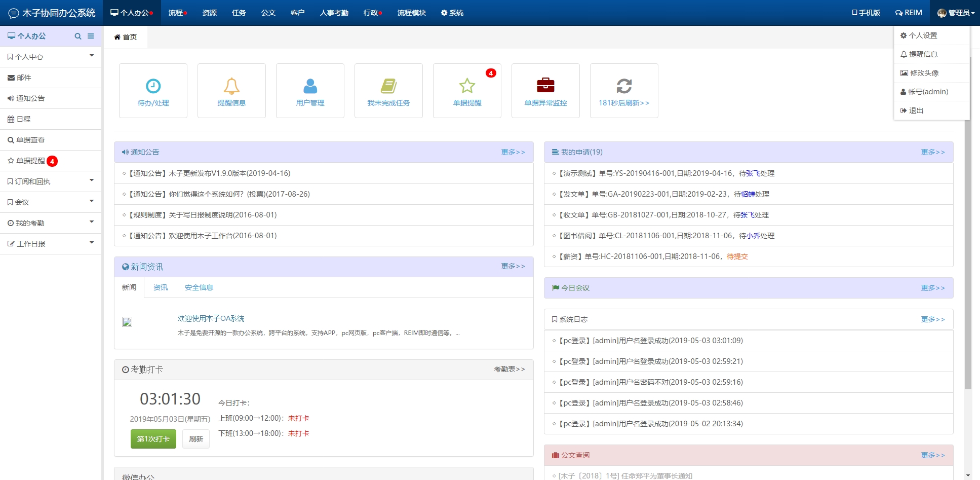The image size is (980, 480).
Task: Switch to the 首页 tab
Action: [x=126, y=37]
